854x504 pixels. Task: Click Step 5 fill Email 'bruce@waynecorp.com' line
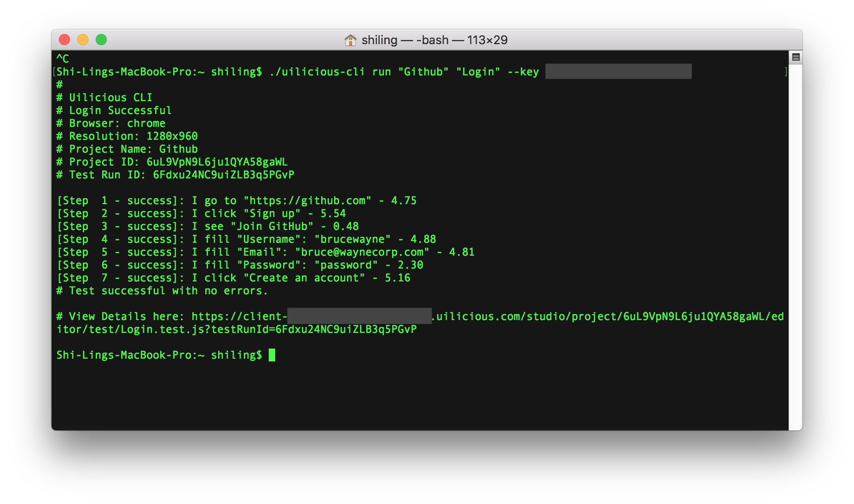265,252
